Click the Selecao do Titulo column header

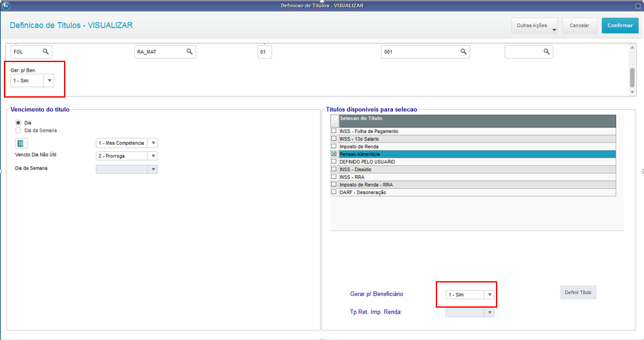click(477, 121)
